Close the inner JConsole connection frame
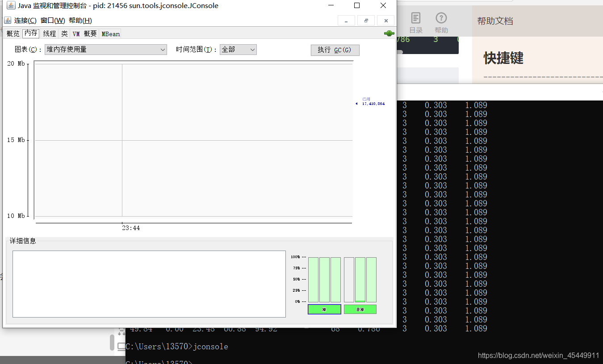This screenshot has width=603, height=364. point(385,21)
